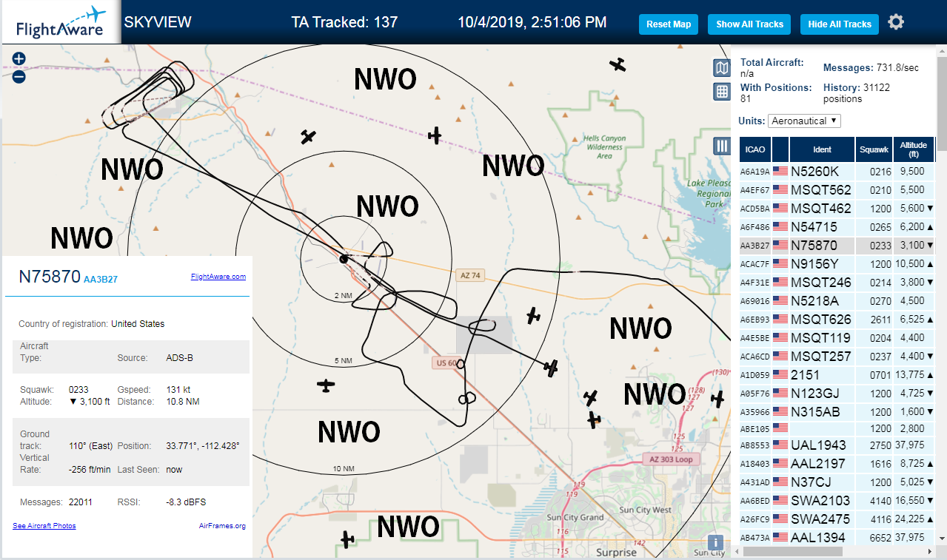947x560 pixels.
Task: Zoom in with the plus button
Action: [x=19, y=59]
